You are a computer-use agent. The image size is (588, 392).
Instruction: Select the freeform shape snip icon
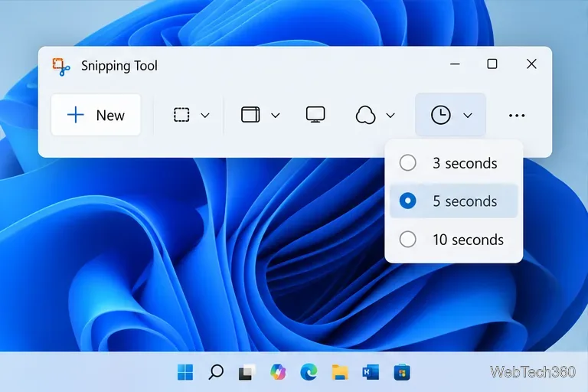365,115
